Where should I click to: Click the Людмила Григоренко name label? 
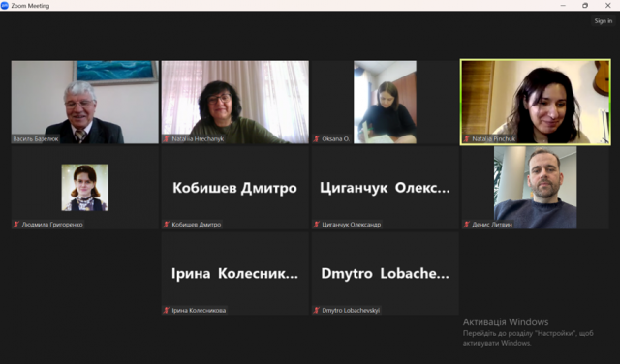pyautogui.click(x=52, y=225)
